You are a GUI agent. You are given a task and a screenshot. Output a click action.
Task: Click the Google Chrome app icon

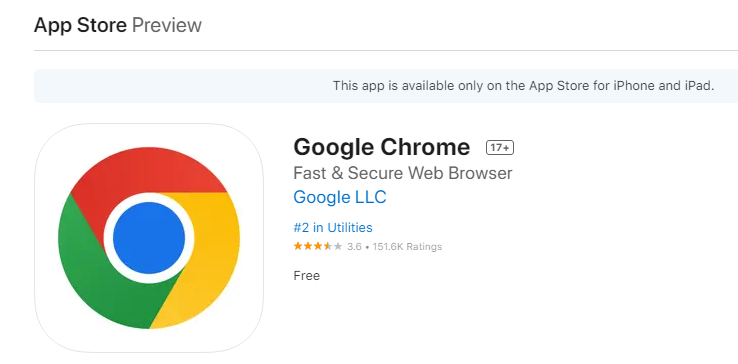click(149, 238)
